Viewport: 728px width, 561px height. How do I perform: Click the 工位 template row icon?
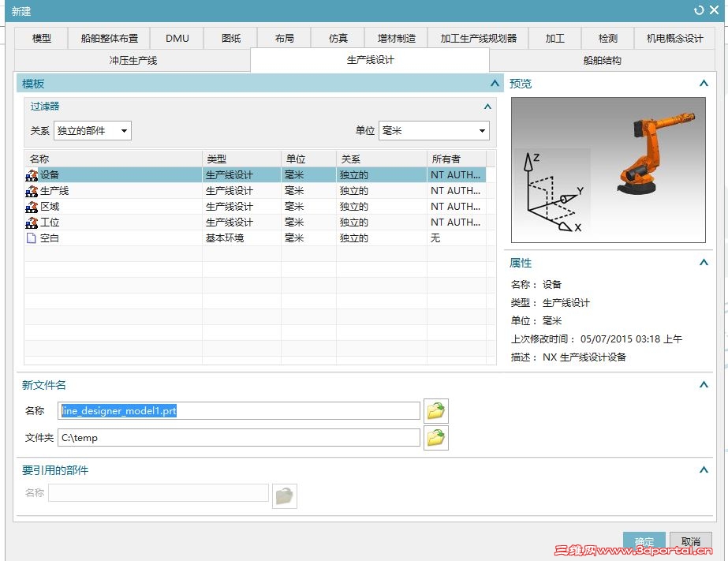[x=32, y=223]
